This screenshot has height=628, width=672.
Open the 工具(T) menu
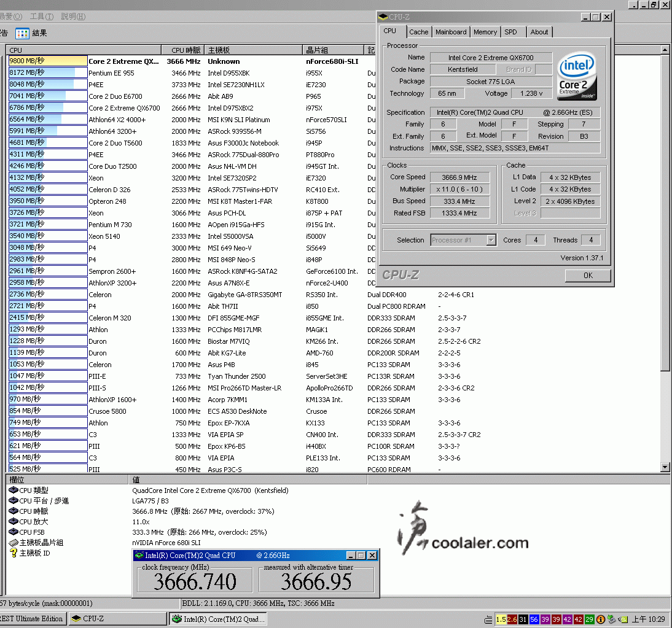point(42,17)
